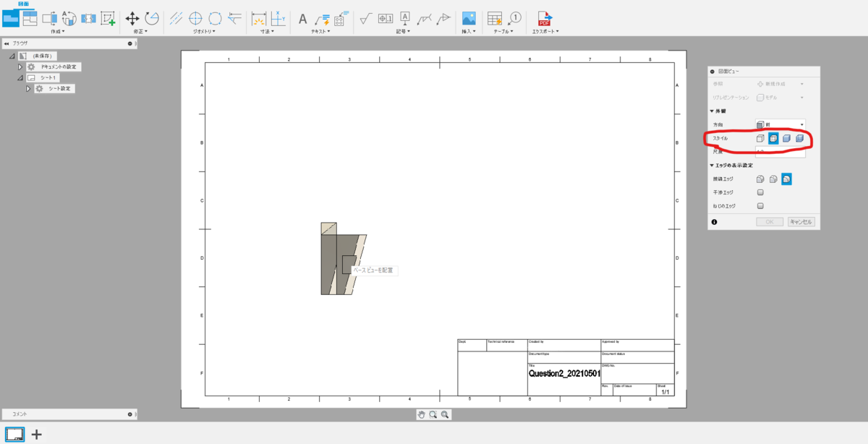Toggle the 干渉エッジ checkbox

(x=759, y=192)
